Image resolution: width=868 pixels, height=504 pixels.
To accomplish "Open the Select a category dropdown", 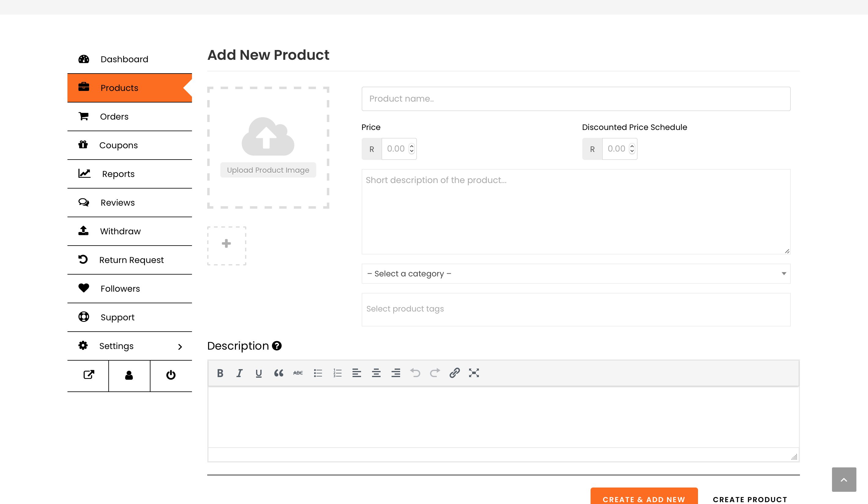I will (576, 274).
